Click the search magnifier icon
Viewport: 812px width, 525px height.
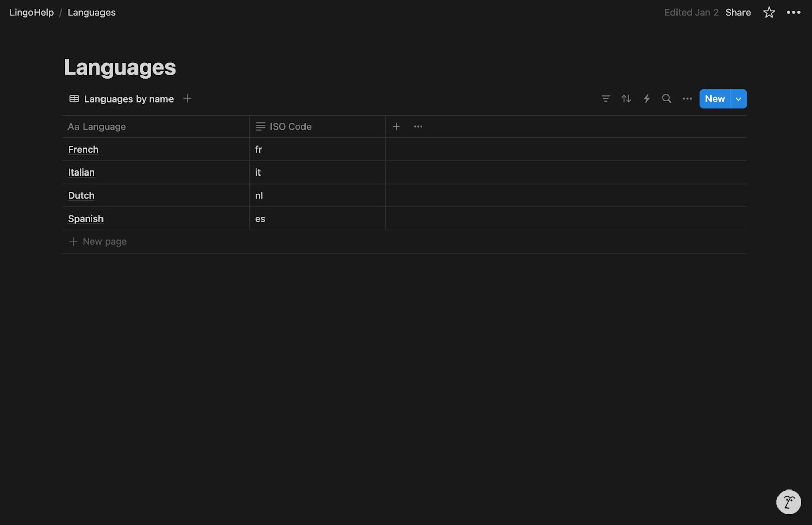tap(667, 99)
